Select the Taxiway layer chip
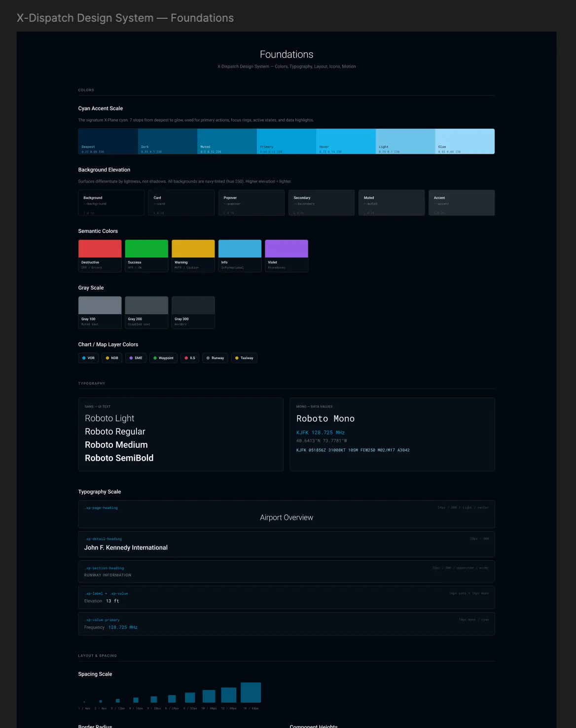Image resolution: width=576 pixels, height=728 pixels. pos(244,358)
